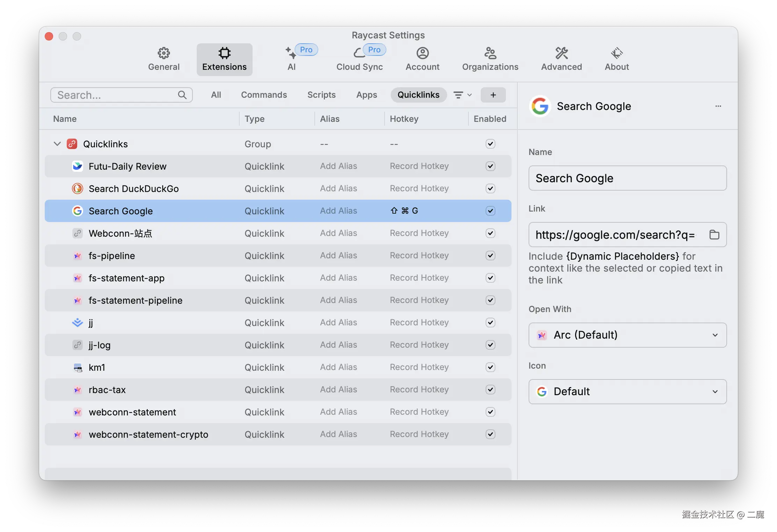The height and width of the screenshot is (532, 777).
Task: Click the magnifier icon in search box
Action: pyautogui.click(x=182, y=95)
